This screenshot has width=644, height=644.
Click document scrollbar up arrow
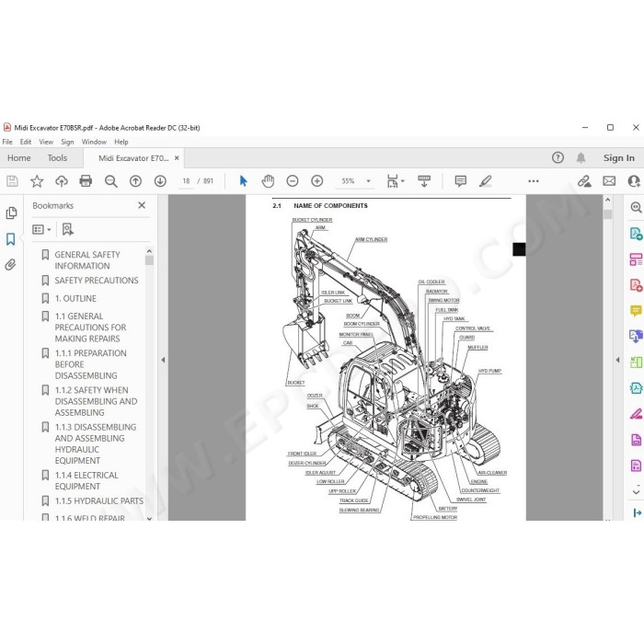coord(607,200)
